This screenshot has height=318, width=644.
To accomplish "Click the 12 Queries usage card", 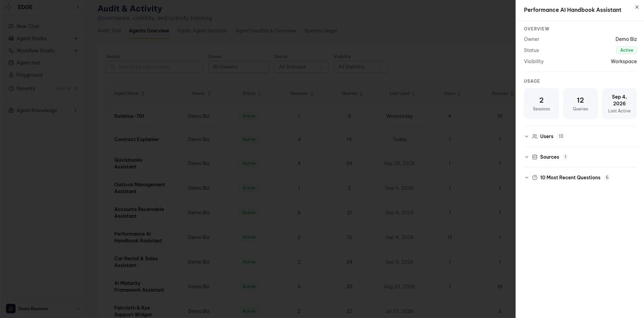I will [580, 104].
